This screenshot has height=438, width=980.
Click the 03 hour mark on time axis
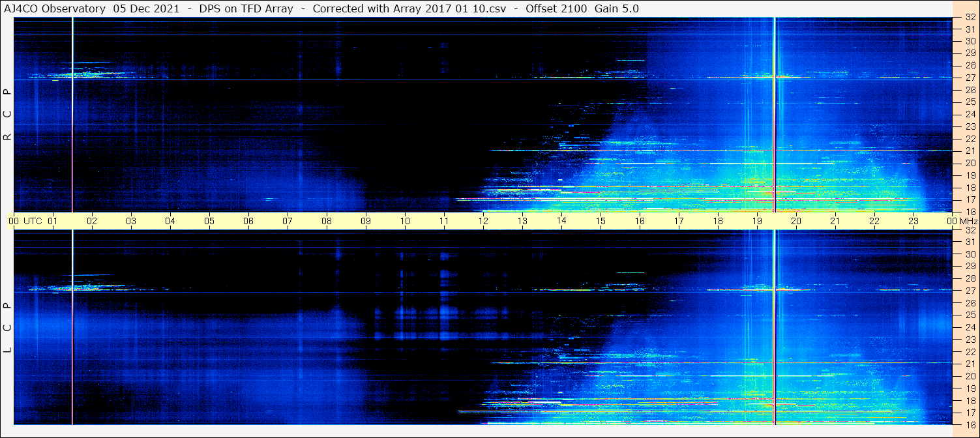click(131, 221)
